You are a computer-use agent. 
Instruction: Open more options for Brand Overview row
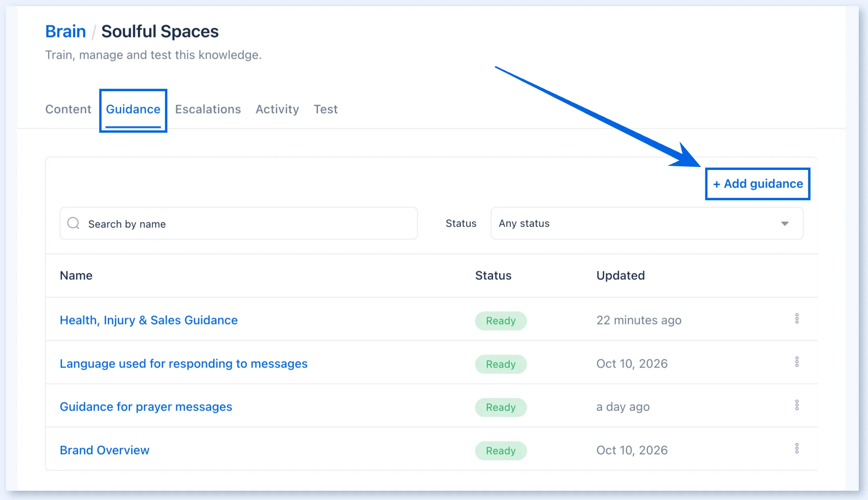pyautogui.click(x=797, y=448)
